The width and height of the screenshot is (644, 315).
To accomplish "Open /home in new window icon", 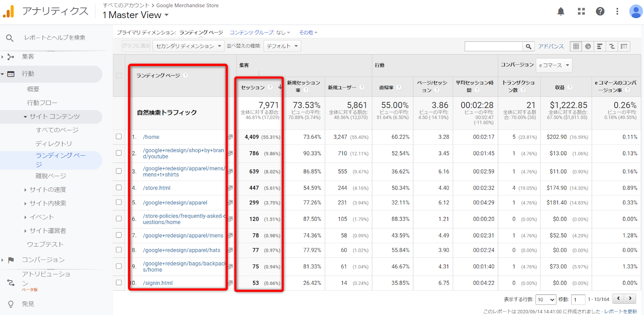I will [230, 137].
